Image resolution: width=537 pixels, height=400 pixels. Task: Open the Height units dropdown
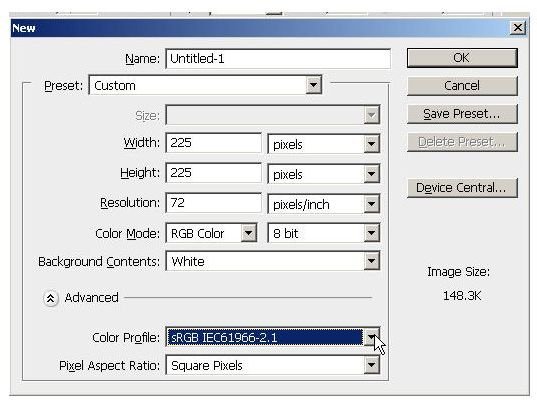coord(324,174)
